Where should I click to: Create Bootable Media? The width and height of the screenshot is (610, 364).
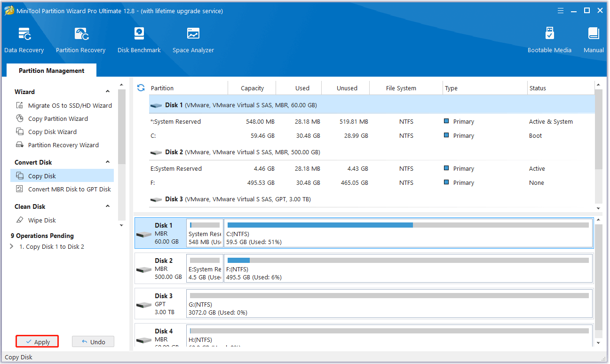pos(549,40)
